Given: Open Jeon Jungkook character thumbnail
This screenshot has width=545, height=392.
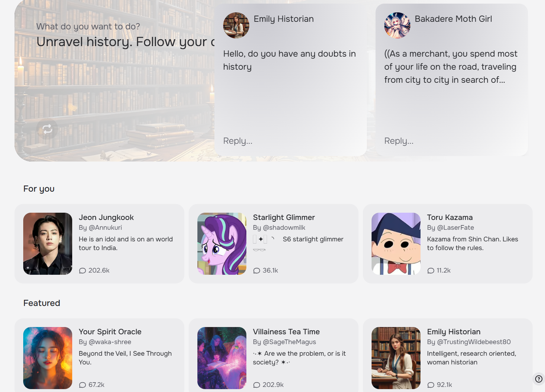Looking at the screenshot, I should (x=48, y=244).
